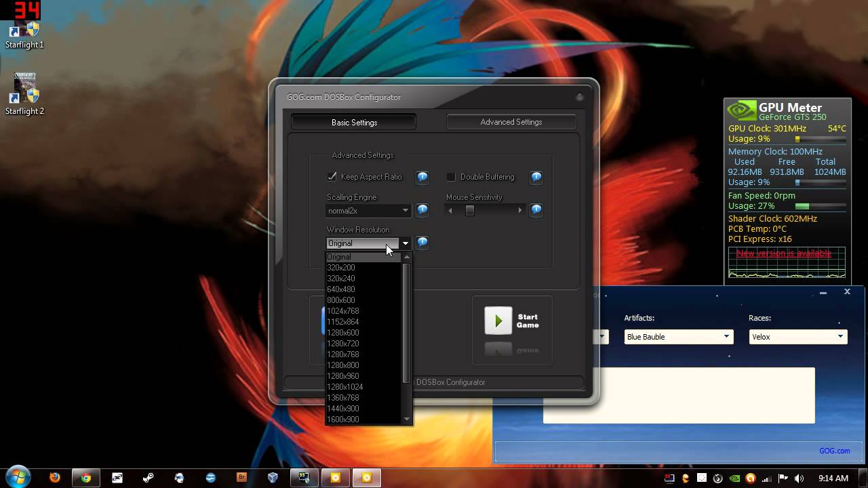868x488 pixels.
Task: Open help bubble beside Keep Aspect Ratio
Action: (x=422, y=177)
